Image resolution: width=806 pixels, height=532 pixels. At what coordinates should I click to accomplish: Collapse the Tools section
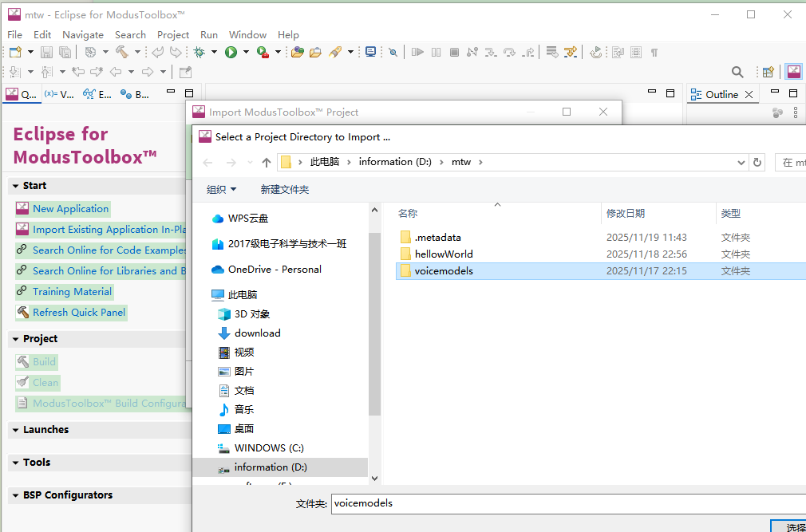tap(15, 463)
